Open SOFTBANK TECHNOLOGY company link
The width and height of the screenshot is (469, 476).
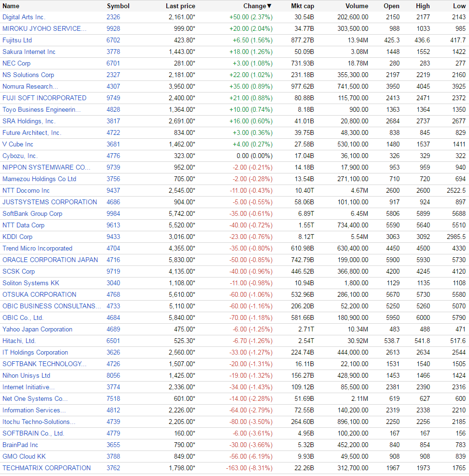44,364
